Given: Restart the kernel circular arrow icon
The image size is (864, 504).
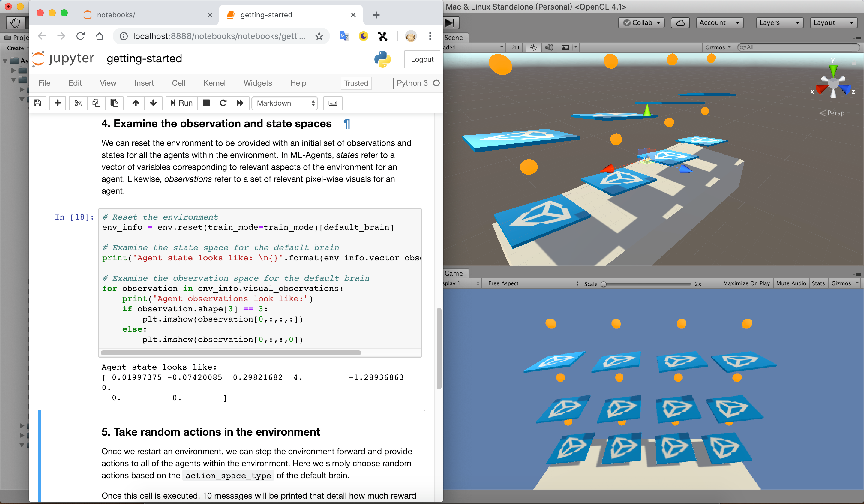Looking at the screenshot, I should click(x=223, y=103).
